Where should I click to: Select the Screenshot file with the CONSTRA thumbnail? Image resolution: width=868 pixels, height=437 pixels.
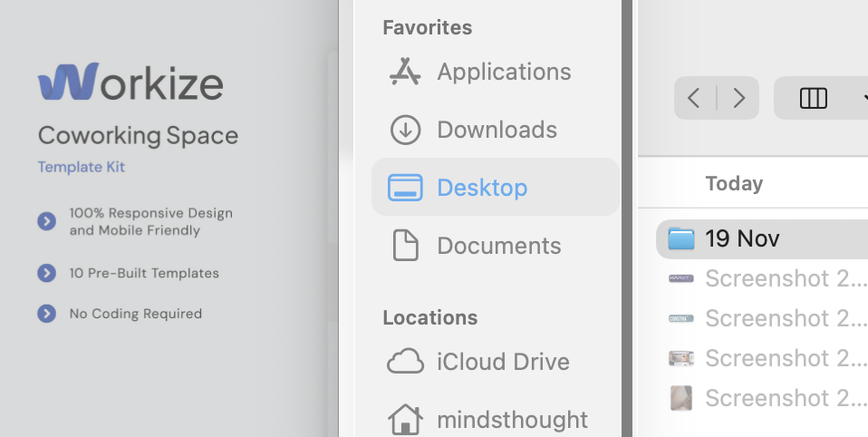762,318
